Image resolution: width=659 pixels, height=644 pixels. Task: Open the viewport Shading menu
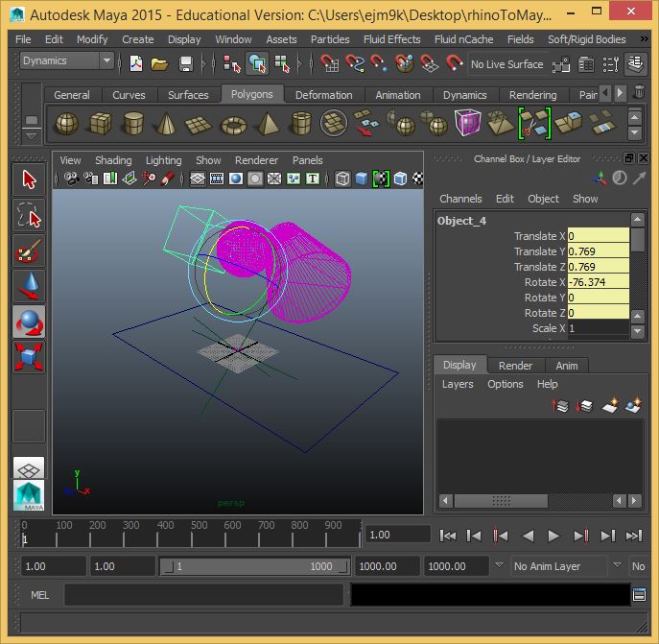pos(113,160)
